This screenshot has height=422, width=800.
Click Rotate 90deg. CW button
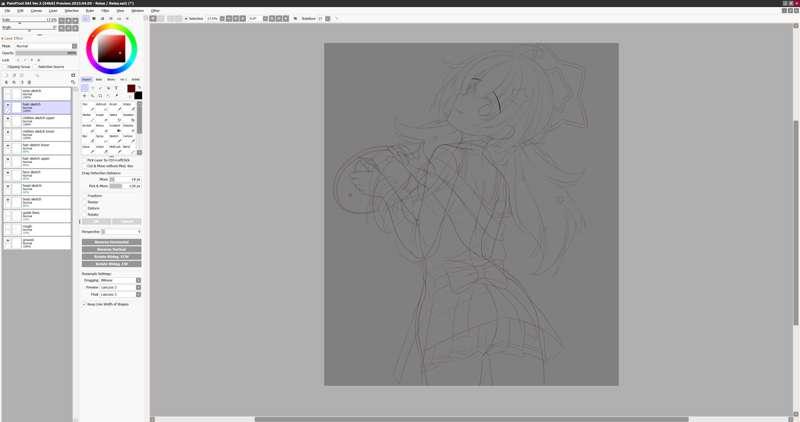tap(112, 264)
